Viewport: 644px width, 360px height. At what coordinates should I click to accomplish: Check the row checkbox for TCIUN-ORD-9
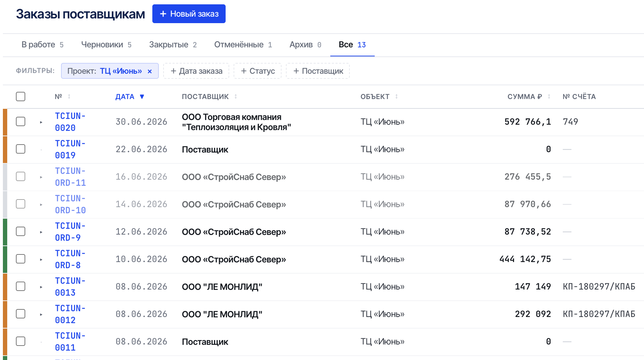21,231
